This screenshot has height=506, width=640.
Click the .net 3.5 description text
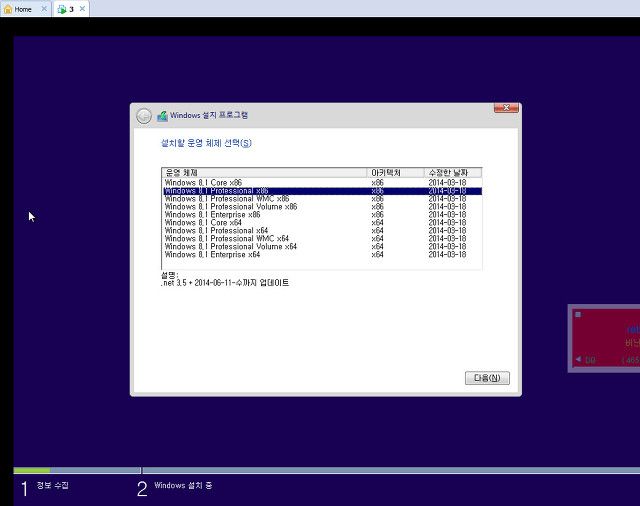pos(225,283)
